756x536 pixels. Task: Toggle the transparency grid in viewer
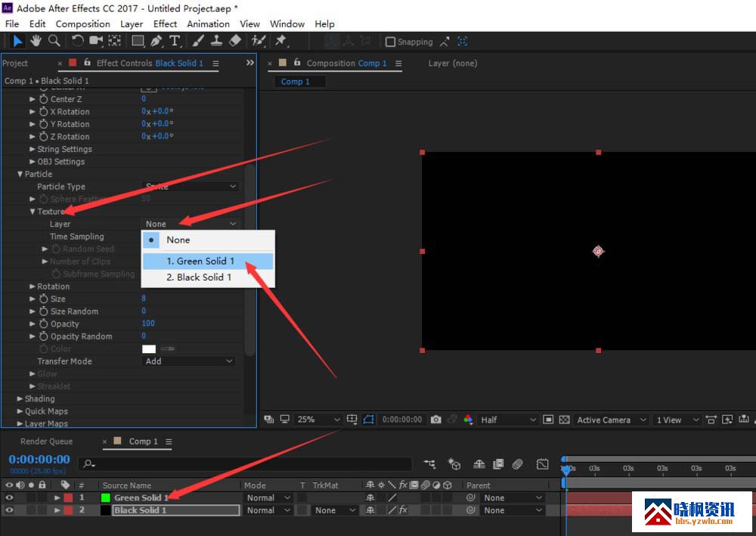click(565, 420)
